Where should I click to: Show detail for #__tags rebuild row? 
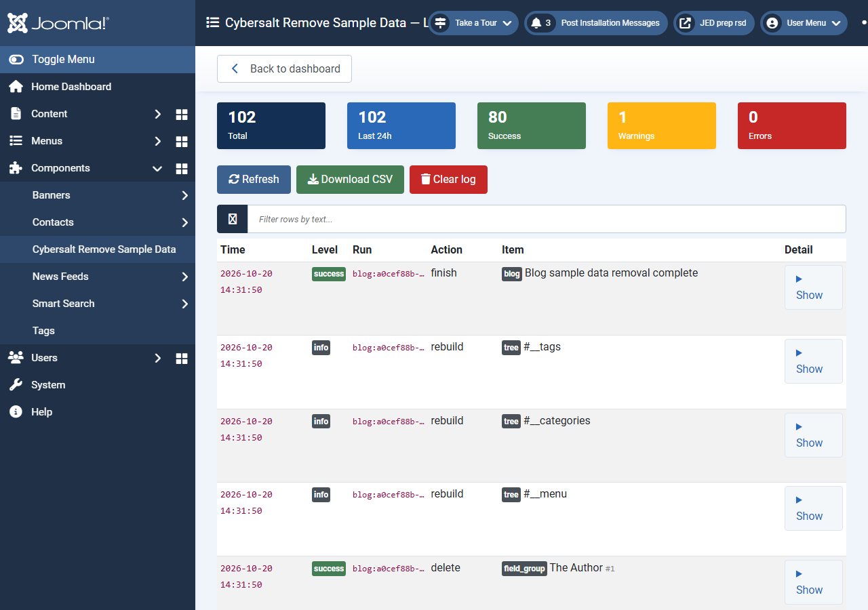(x=813, y=361)
